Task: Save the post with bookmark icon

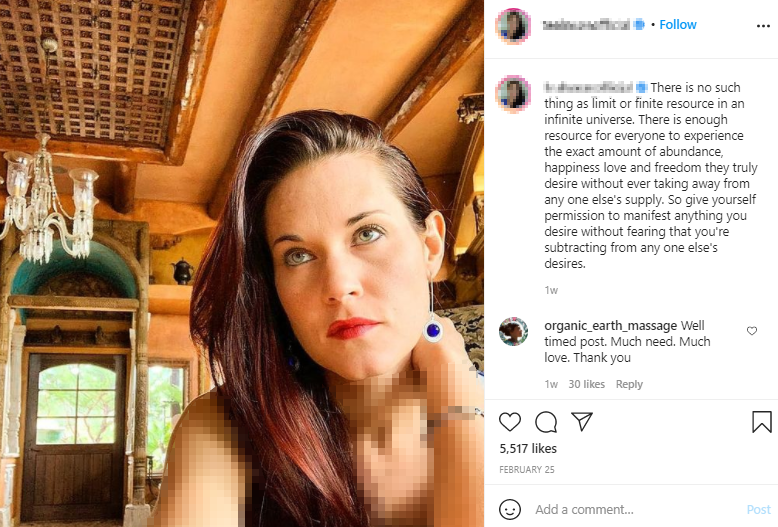Action: (x=761, y=421)
